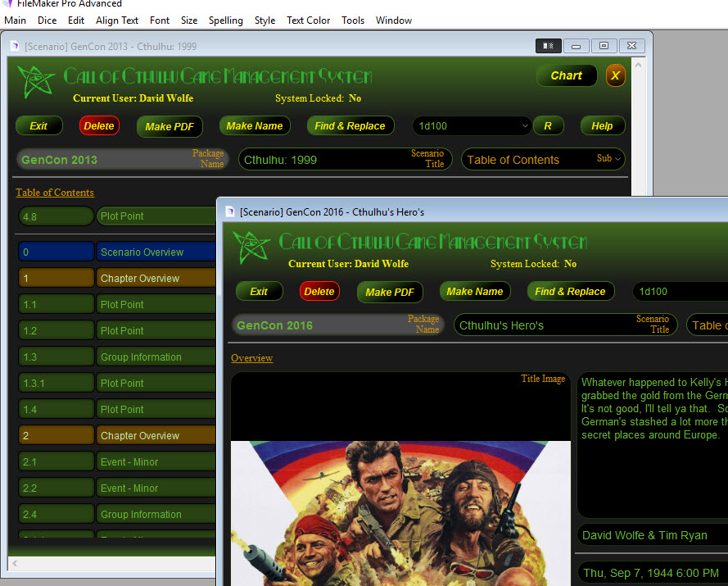Click the Chart button
Viewport: 728px width, 586px height.
tap(567, 75)
